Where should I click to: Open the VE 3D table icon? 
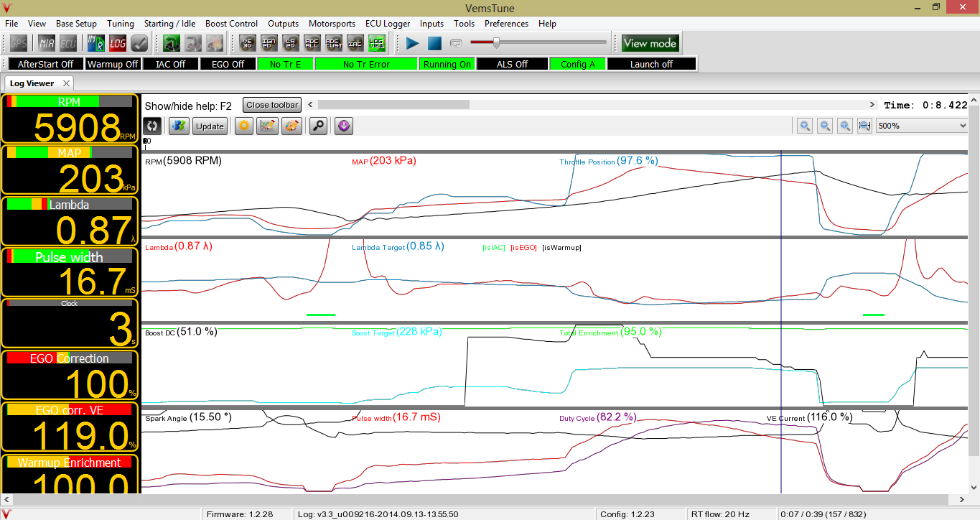click(248, 43)
